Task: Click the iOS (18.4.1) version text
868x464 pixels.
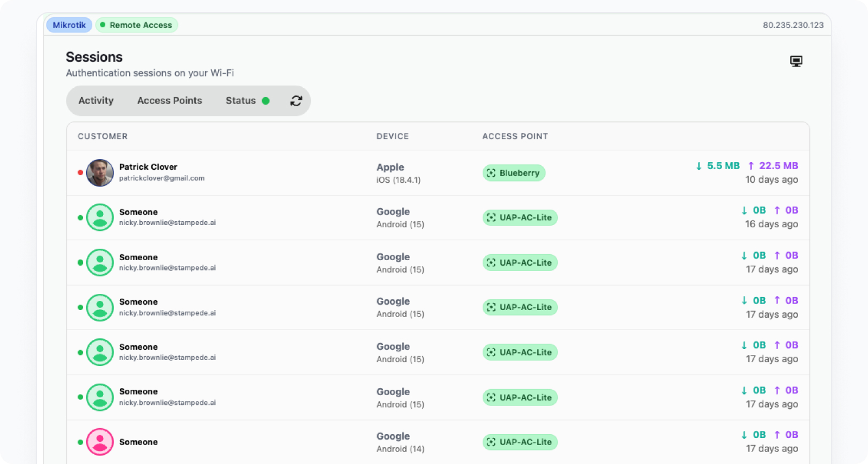Action: tap(398, 180)
